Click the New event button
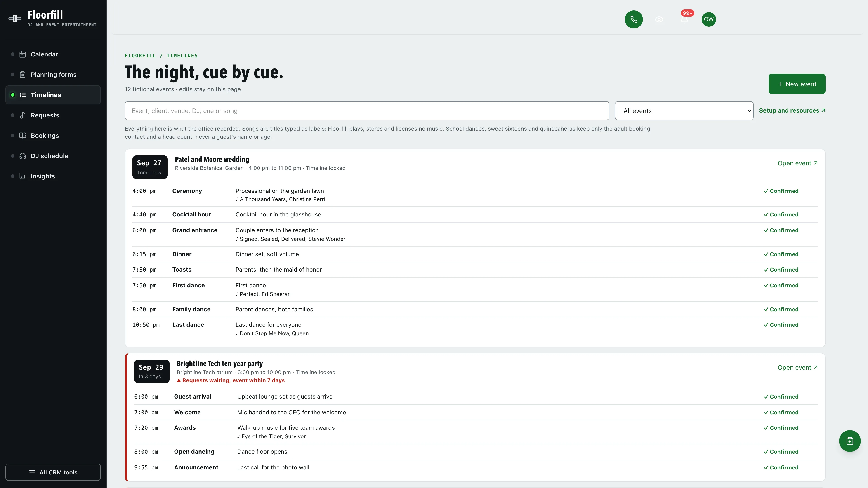868x488 pixels. tap(797, 84)
